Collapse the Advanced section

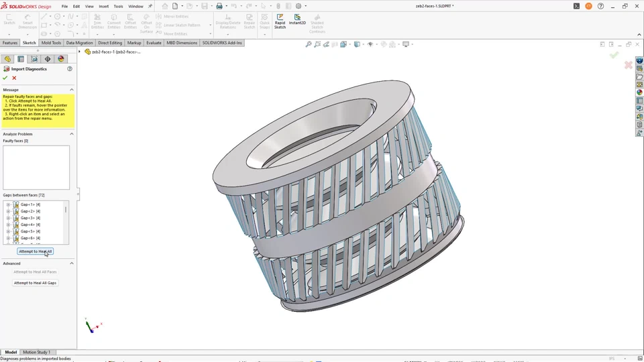click(x=72, y=263)
